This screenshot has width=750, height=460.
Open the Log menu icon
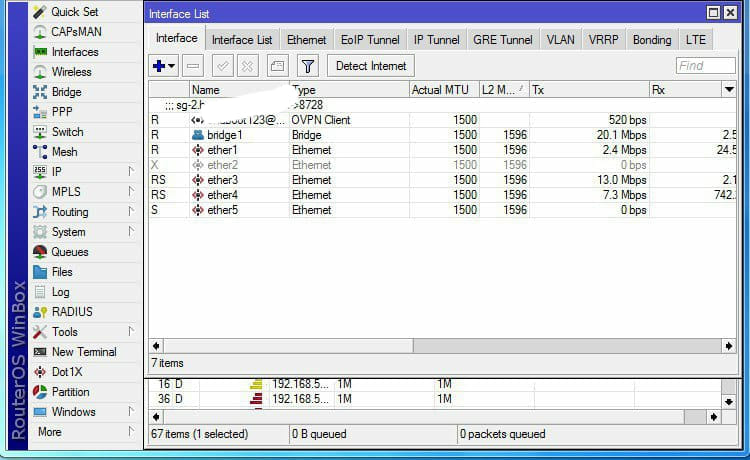tap(40, 292)
